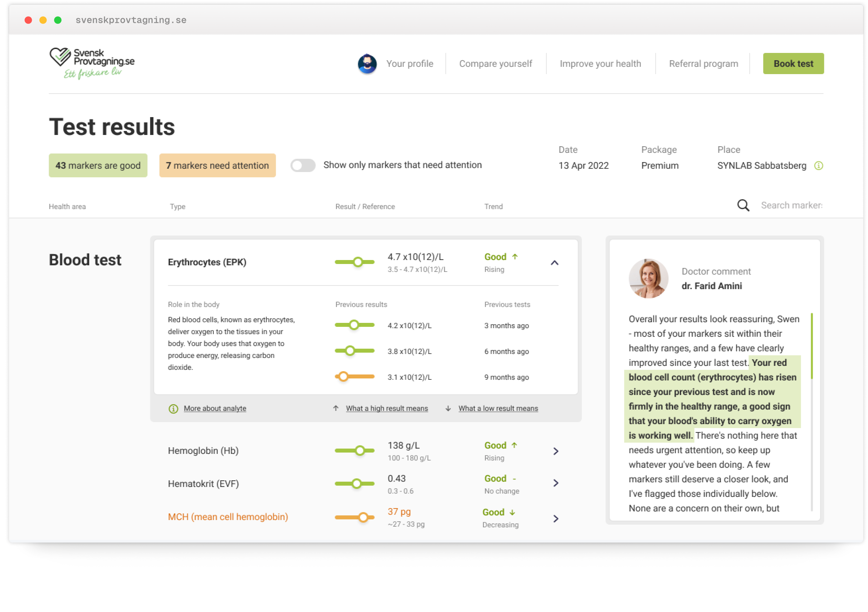Click the rising arrow on the Erythrocytes row
The width and height of the screenshot is (868, 612).
point(515,257)
